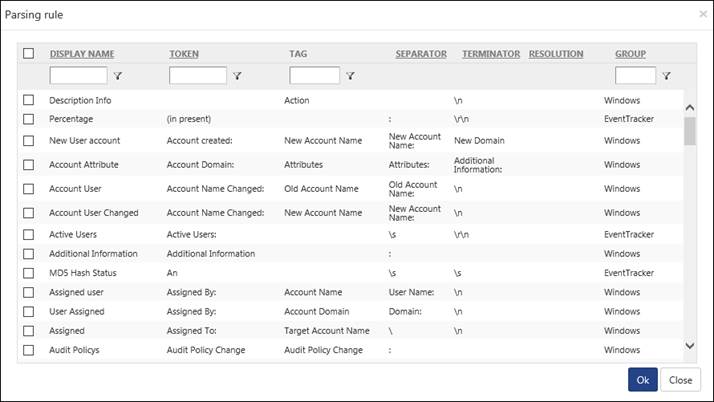
Task: Apply the Group column filter icon
Action: [666, 76]
